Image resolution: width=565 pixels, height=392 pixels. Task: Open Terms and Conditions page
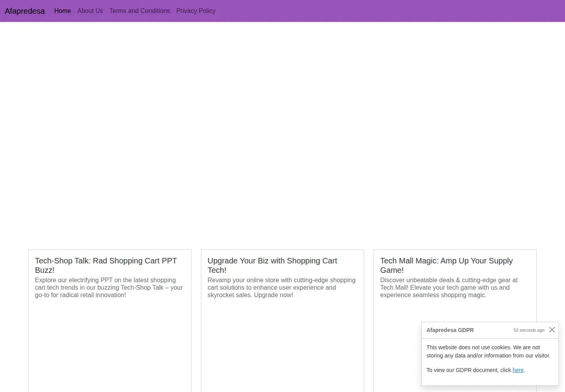140,11
